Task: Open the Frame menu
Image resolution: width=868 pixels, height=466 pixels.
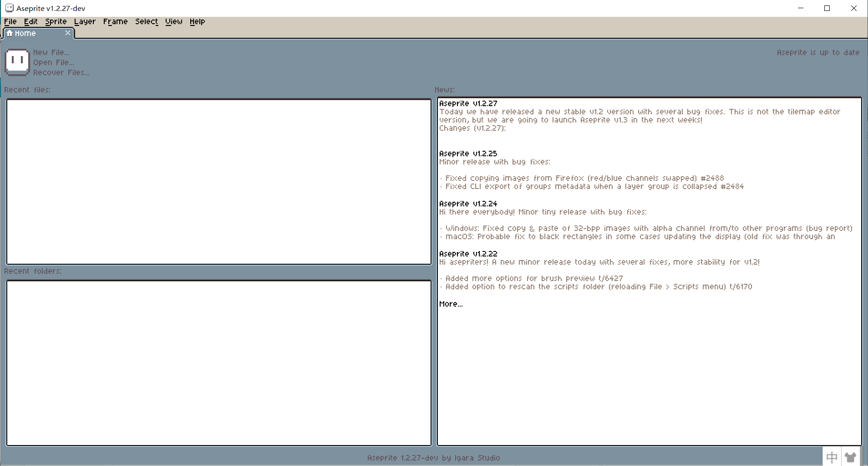Action: (115, 21)
